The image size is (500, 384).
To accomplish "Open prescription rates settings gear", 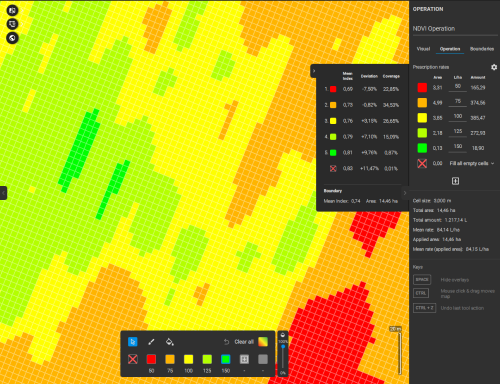I will tap(494, 67).
